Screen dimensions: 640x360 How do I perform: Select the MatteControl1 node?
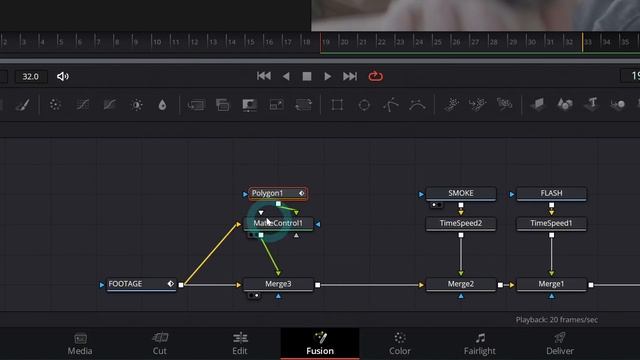[x=278, y=223]
